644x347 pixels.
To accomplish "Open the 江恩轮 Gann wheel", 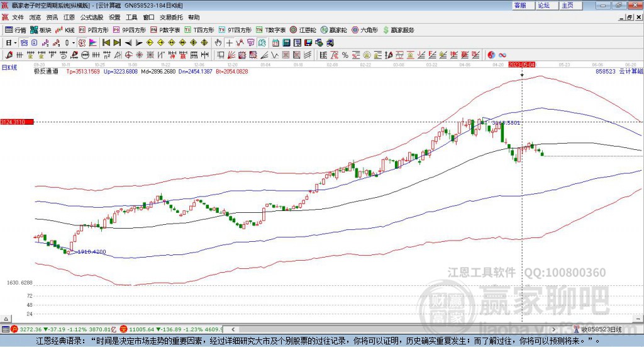I will 303,30.
